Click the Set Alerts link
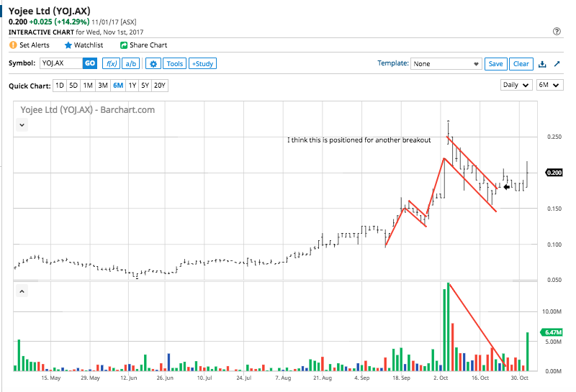The width and height of the screenshot is (576, 392). tap(34, 45)
